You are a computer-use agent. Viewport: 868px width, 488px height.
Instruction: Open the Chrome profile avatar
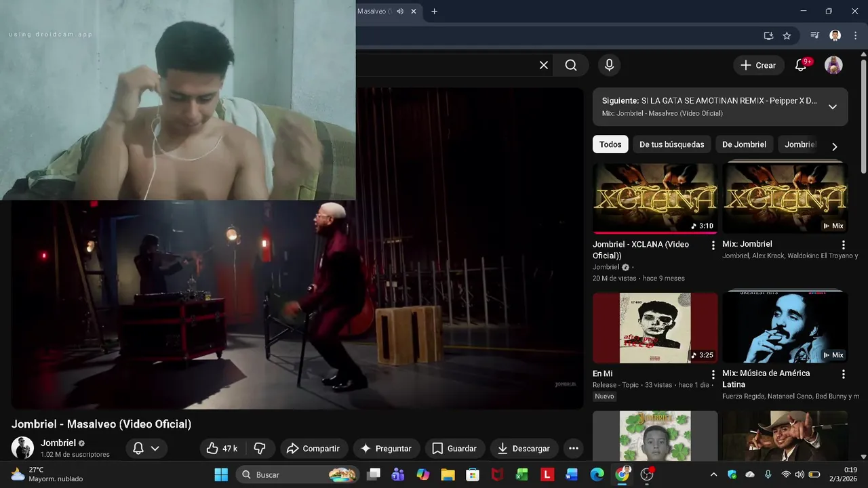tap(835, 36)
